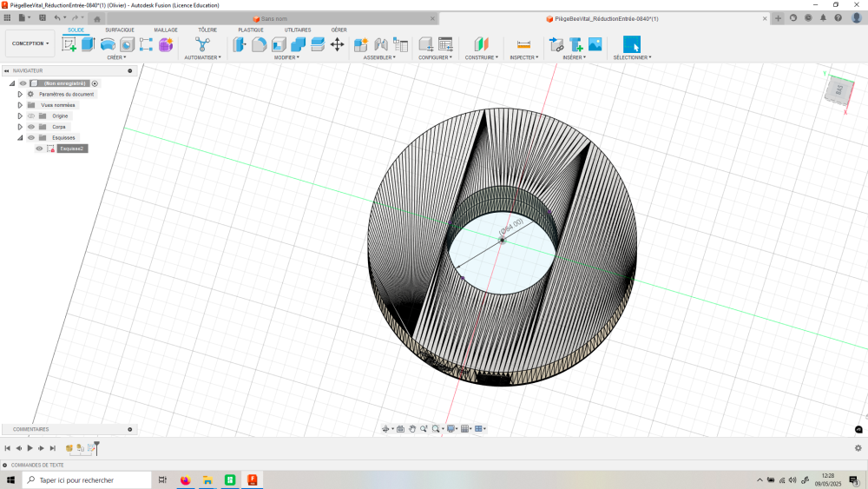The image size is (868, 489).
Task: Select the Move/Copy tool
Action: 337,44
